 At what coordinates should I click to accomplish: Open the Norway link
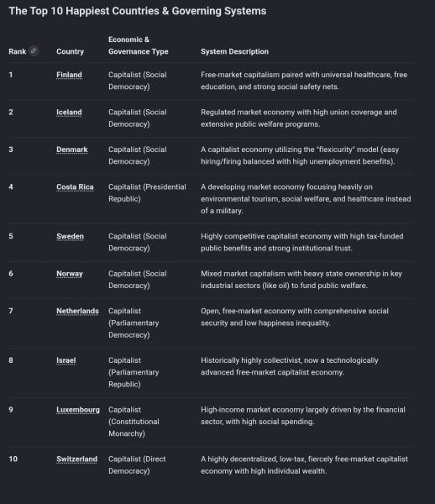[x=70, y=274]
